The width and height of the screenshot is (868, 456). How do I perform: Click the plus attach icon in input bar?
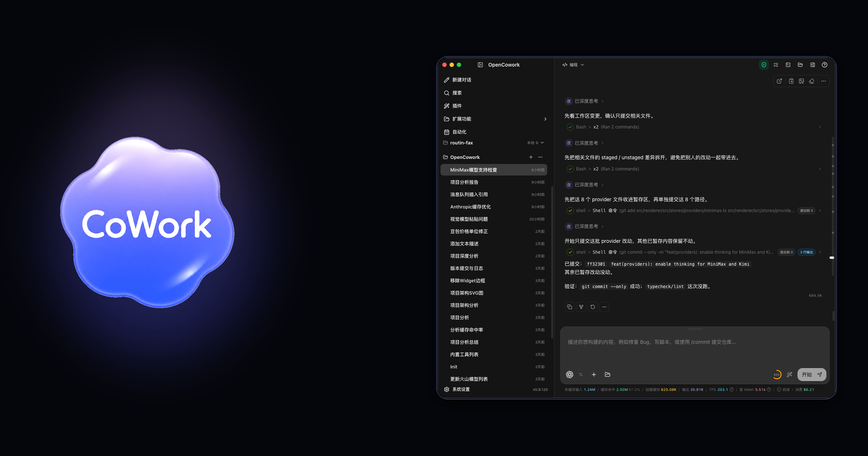point(594,375)
